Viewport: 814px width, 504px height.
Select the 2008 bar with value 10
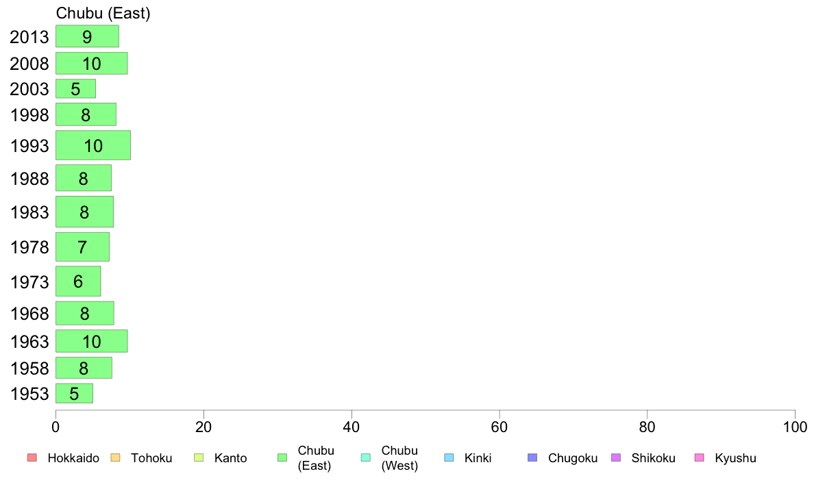point(91,63)
